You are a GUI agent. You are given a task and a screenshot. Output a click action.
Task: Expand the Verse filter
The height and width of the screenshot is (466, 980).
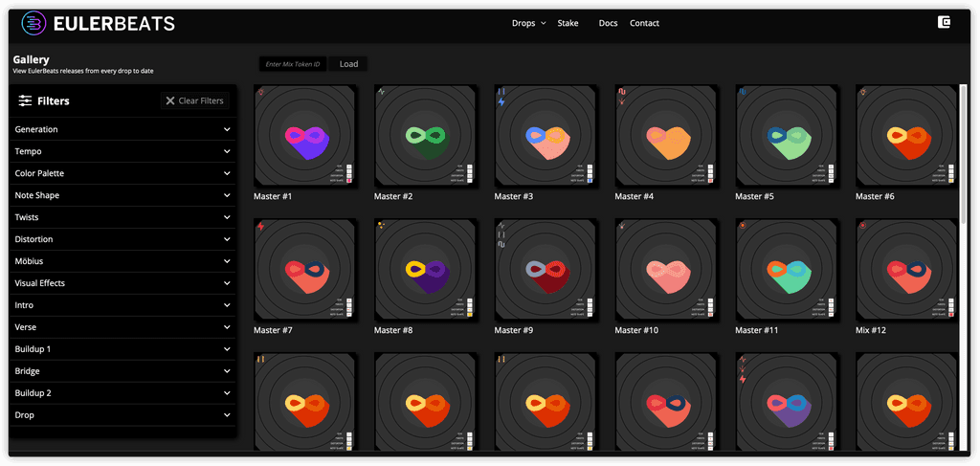pos(123,327)
